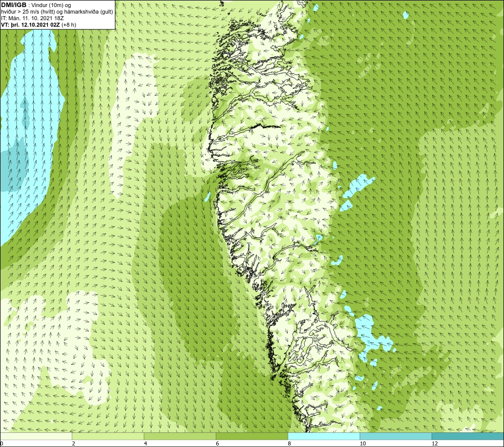This screenshot has height=447, width=504.
Task: Click the DMI/IGB title text
Action: pyautogui.click(x=14, y=5)
